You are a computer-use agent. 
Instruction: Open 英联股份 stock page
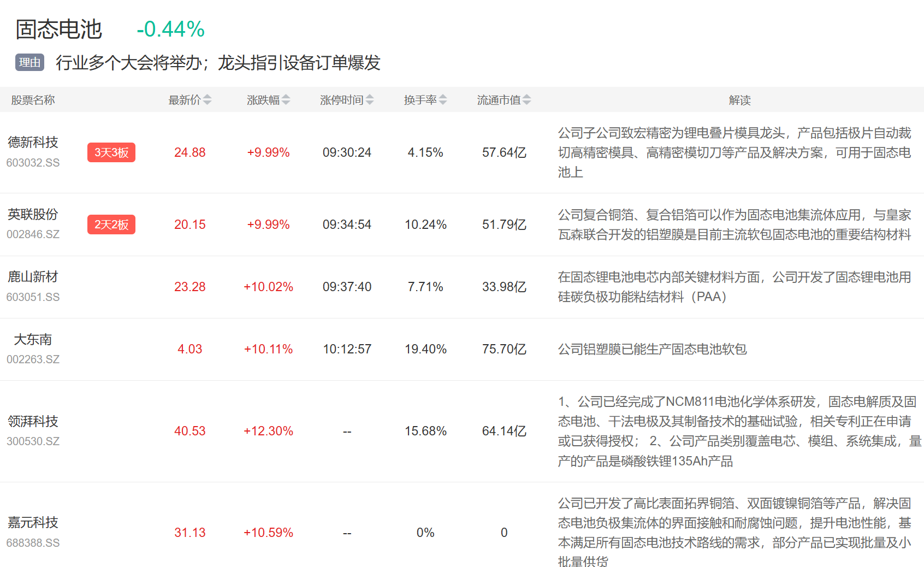(33, 215)
